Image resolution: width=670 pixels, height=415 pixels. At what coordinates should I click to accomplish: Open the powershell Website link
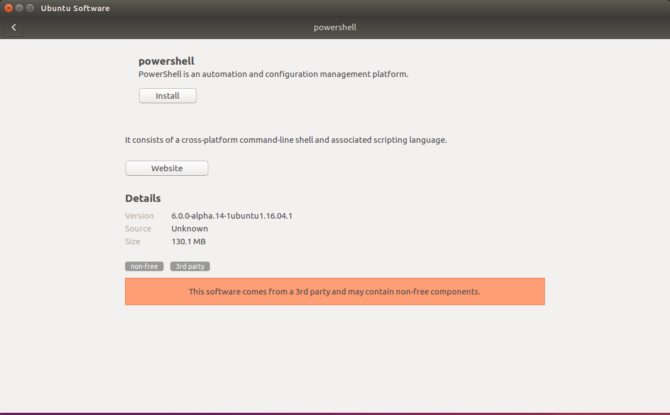click(166, 168)
